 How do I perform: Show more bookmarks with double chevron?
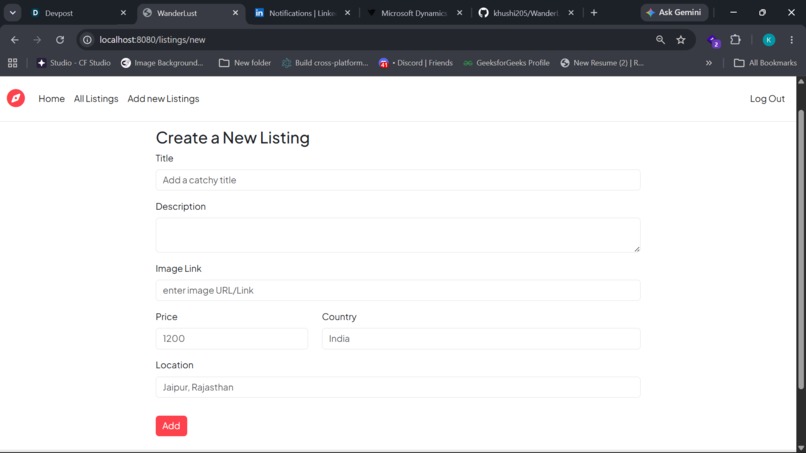[x=709, y=63]
